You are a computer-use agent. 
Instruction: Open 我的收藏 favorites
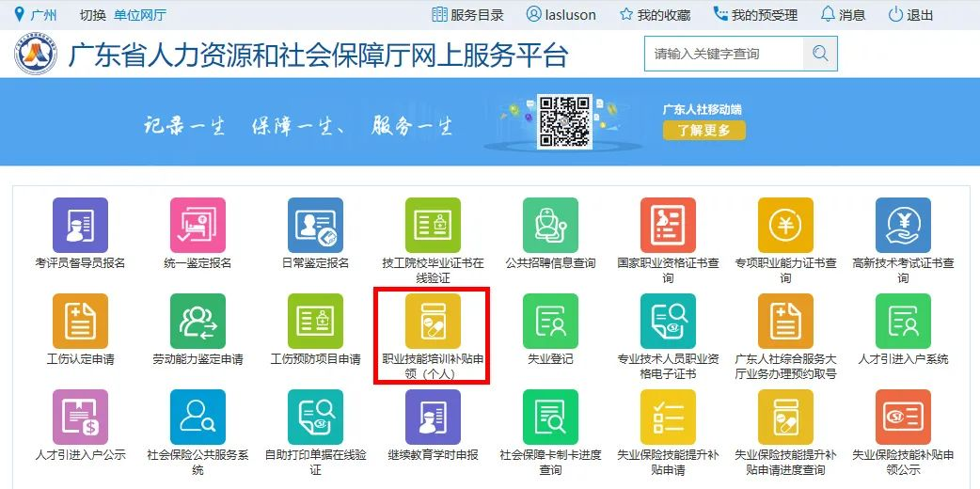[x=655, y=14]
